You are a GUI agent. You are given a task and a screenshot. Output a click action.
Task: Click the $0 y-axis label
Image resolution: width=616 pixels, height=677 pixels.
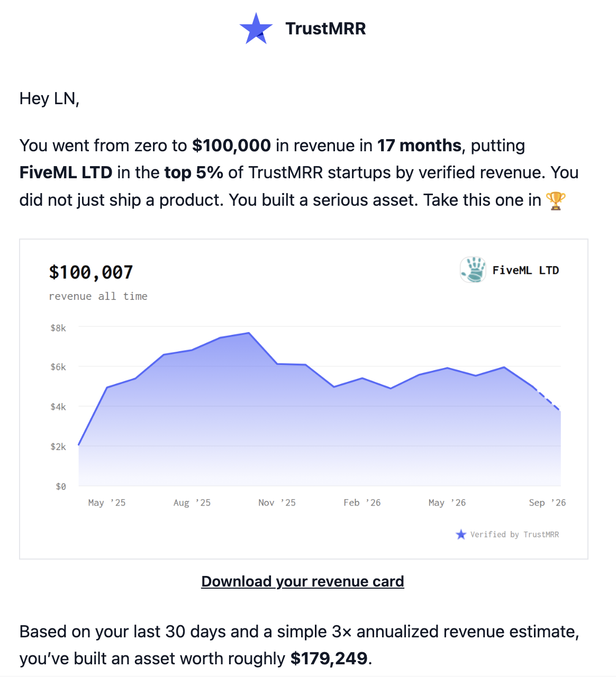point(61,486)
